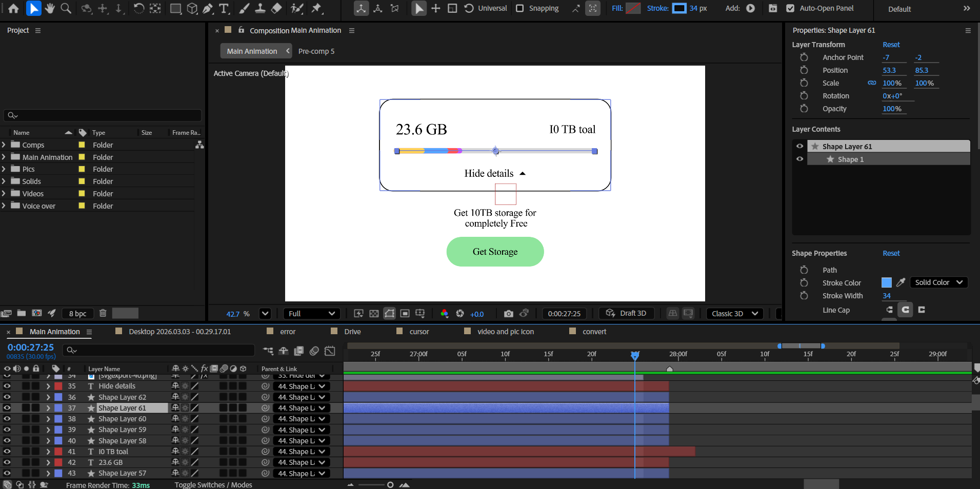Select the Puppet Pin tool

(x=316, y=8)
